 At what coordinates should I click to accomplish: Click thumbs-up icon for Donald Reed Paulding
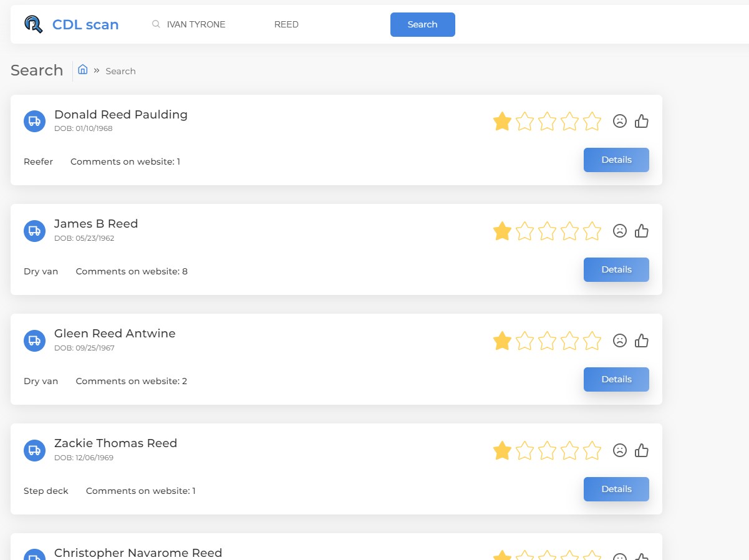pos(641,121)
